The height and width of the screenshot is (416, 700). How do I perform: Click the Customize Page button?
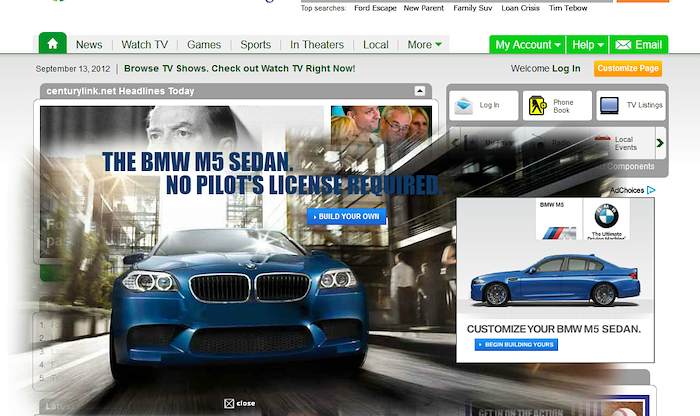[628, 68]
